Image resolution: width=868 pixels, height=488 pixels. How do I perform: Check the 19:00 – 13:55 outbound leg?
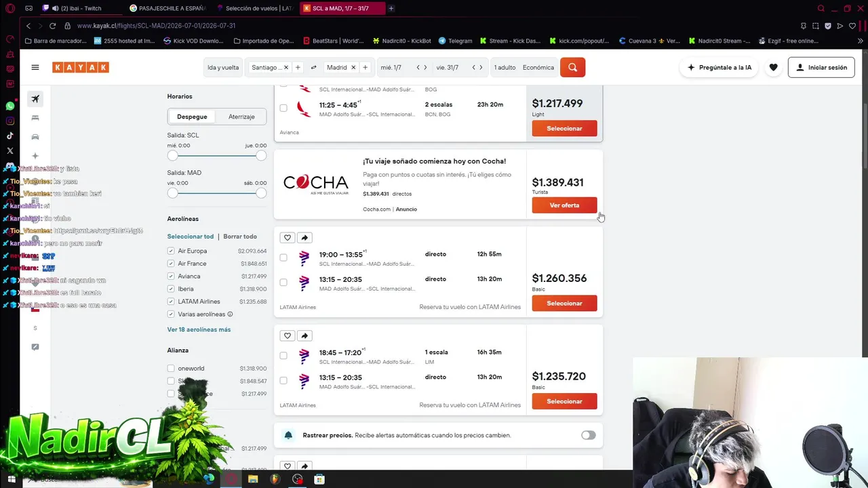click(283, 258)
